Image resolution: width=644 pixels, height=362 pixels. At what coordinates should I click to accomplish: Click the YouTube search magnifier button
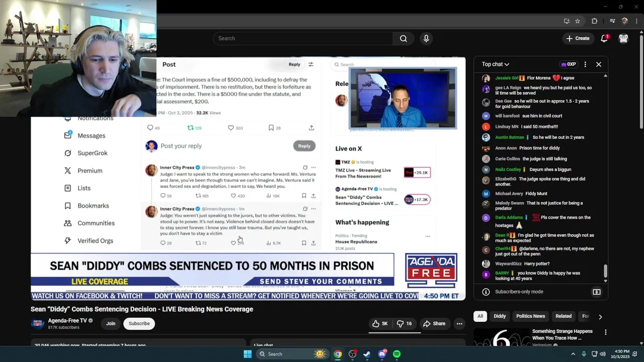(x=404, y=38)
